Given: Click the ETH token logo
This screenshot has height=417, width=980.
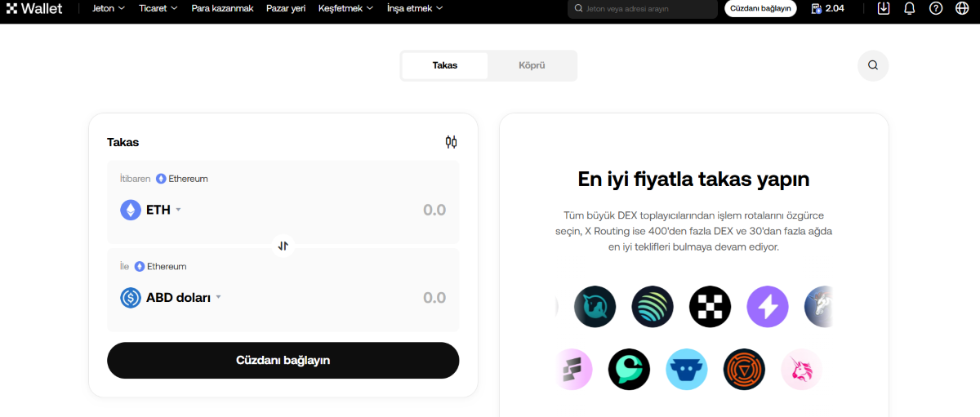Looking at the screenshot, I should [131, 210].
